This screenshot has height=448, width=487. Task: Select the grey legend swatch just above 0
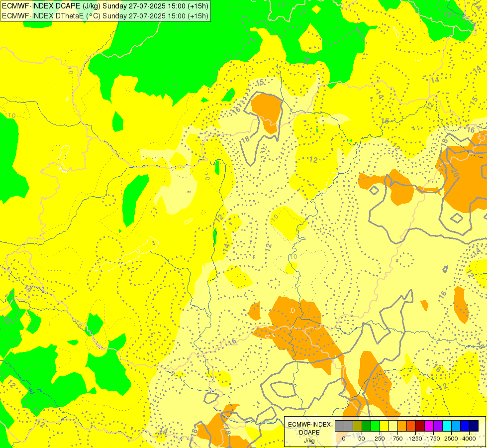(349, 426)
